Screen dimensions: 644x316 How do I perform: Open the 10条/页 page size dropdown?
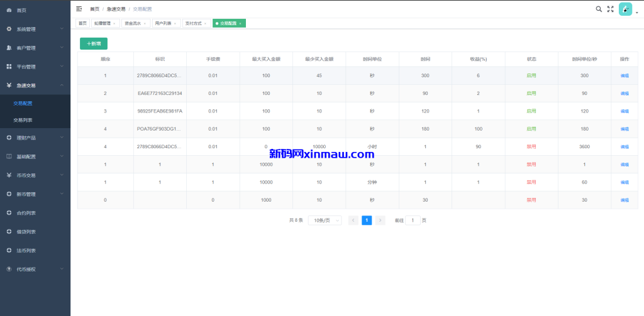point(325,221)
